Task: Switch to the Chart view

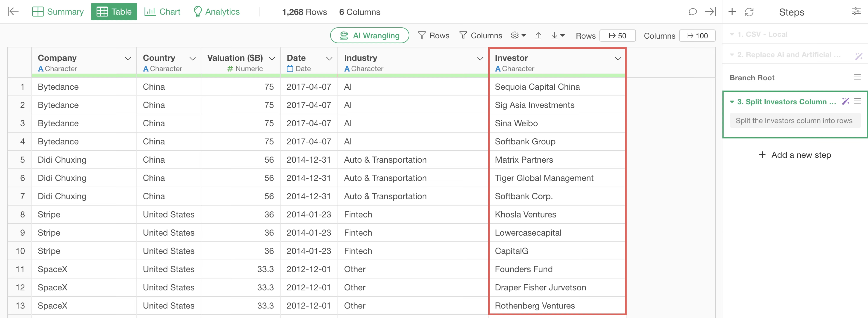Action: pos(163,12)
